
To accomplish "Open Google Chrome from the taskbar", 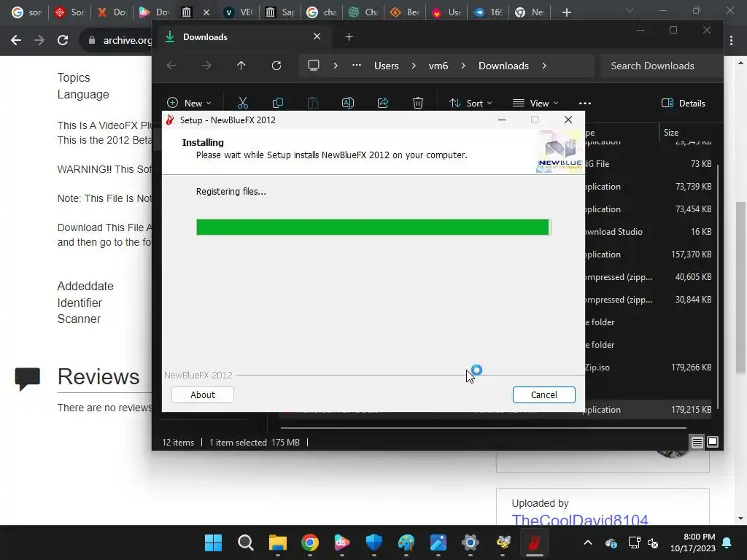I will 309,542.
